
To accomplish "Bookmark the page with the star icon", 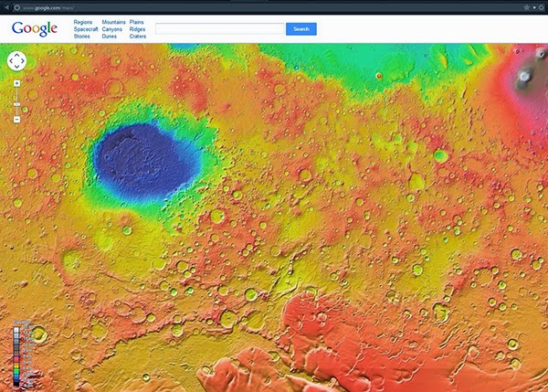I will 526,7.
